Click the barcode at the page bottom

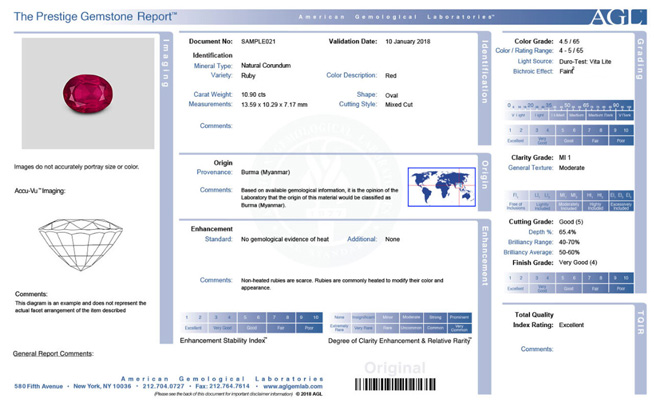coord(395,384)
